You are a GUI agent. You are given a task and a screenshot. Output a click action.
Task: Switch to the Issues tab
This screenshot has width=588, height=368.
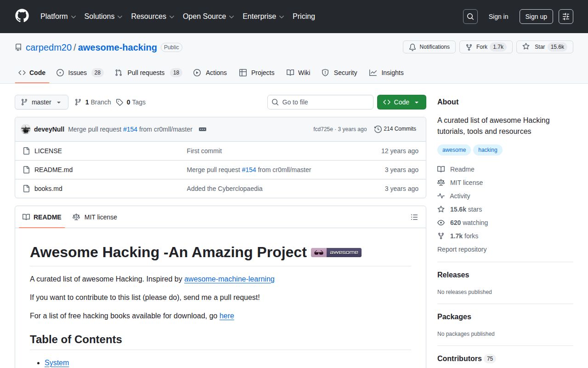77,73
